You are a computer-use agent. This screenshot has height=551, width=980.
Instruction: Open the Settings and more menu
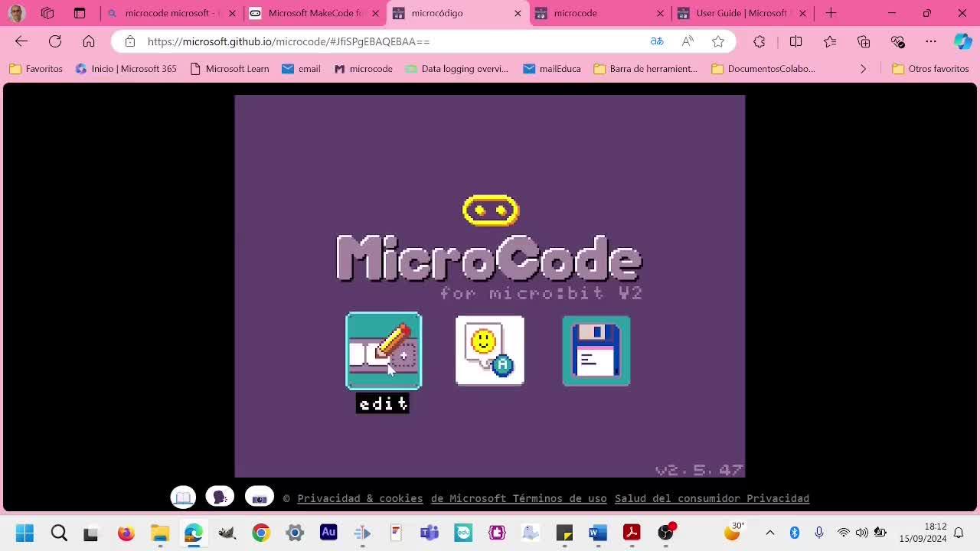pyautogui.click(x=931, y=41)
